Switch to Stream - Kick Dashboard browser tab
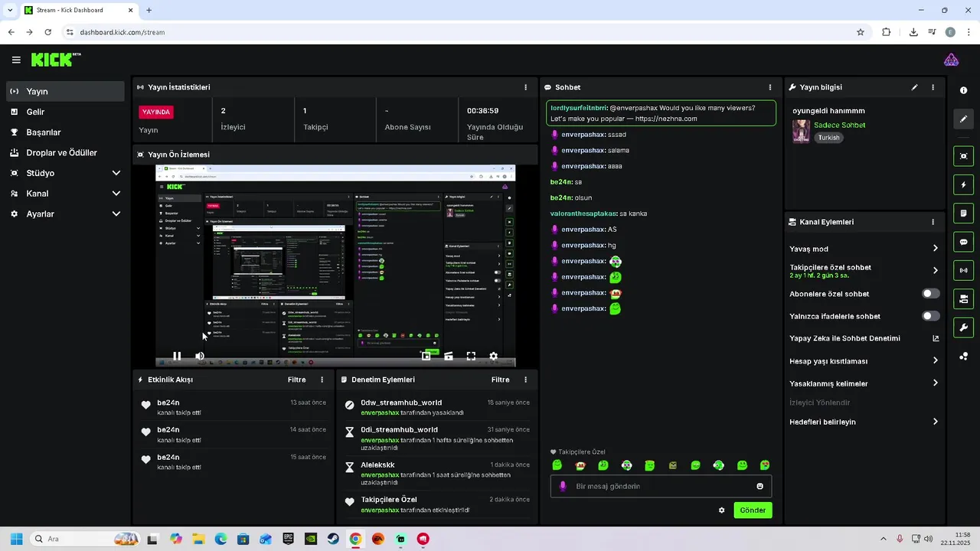Screen dimensions: 980x551 [x=79, y=11]
